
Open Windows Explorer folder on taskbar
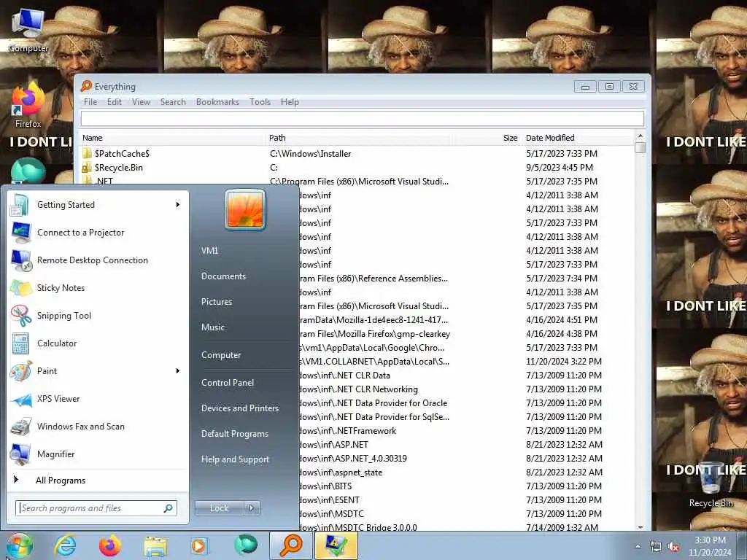pos(155,547)
